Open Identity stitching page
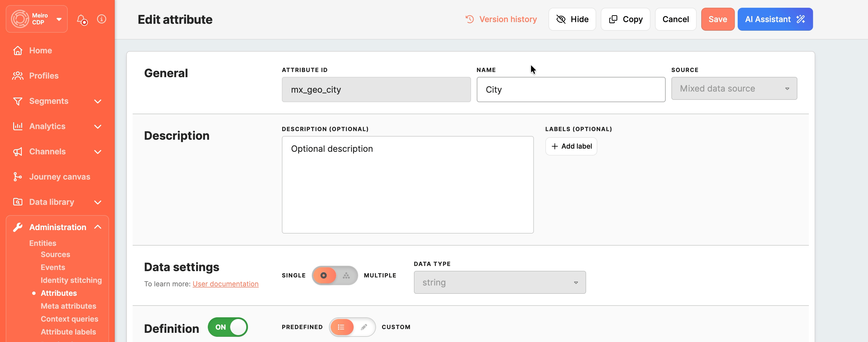This screenshot has width=868, height=342. [x=71, y=280]
